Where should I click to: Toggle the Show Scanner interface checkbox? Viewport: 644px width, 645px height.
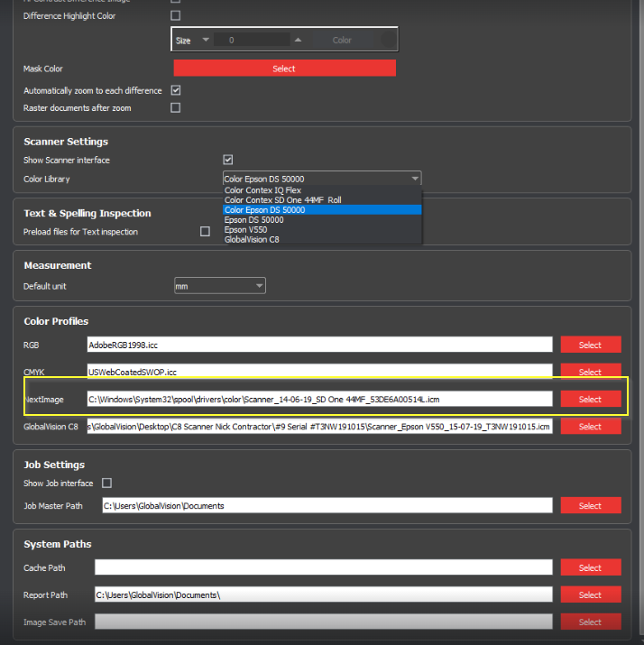(228, 160)
